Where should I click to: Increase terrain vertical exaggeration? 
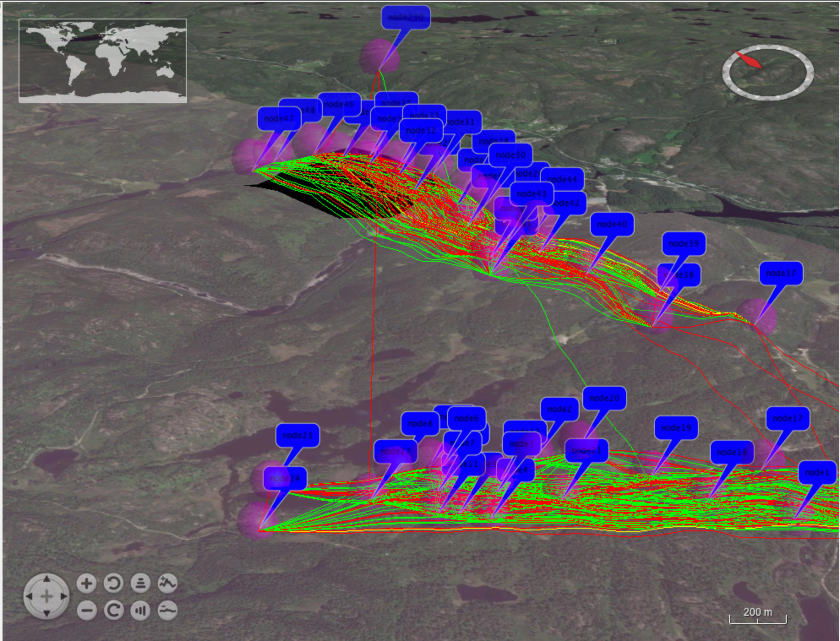coord(168,584)
